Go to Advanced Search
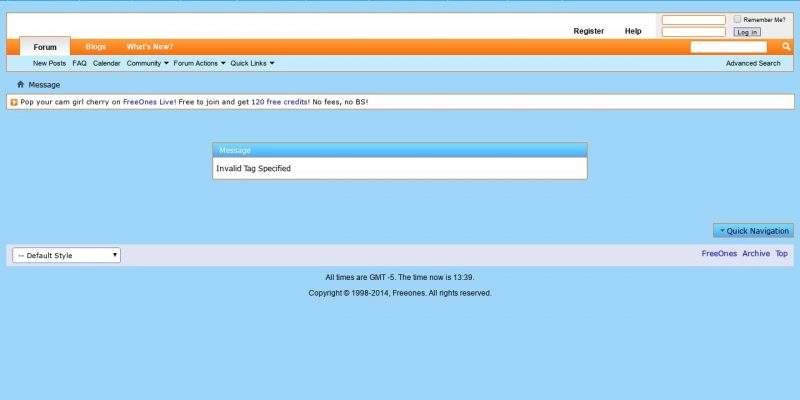The image size is (800, 400). pos(753,63)
